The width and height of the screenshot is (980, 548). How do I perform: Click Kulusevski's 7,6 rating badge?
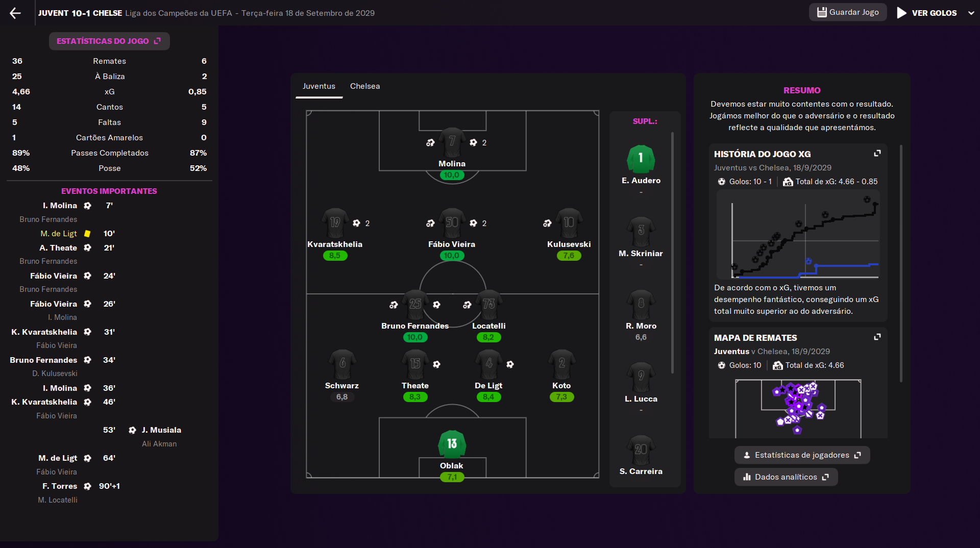569,256
